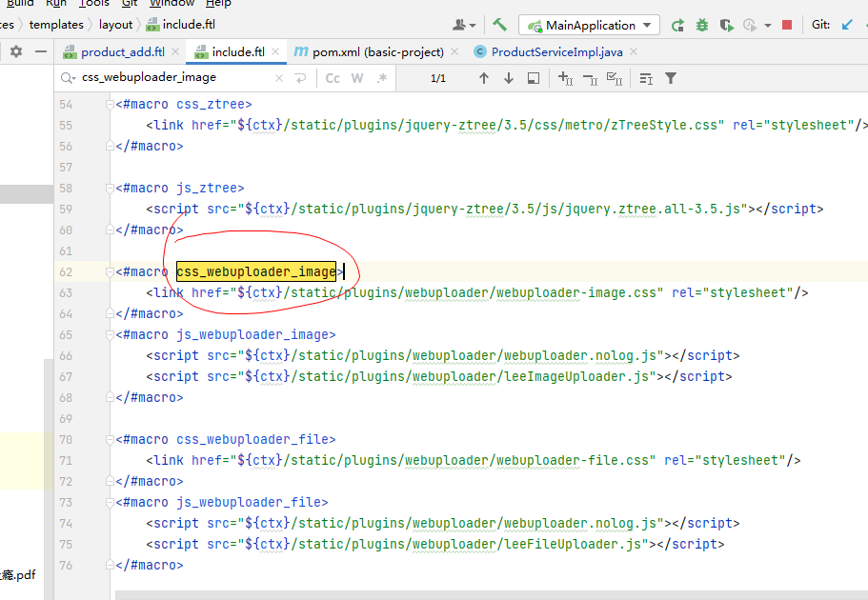Open the Window menu
Screen dimensions: 868x600
click(172, 3)
